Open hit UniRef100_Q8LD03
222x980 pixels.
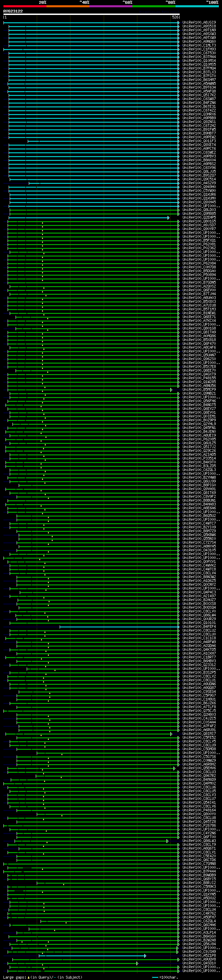199,210
